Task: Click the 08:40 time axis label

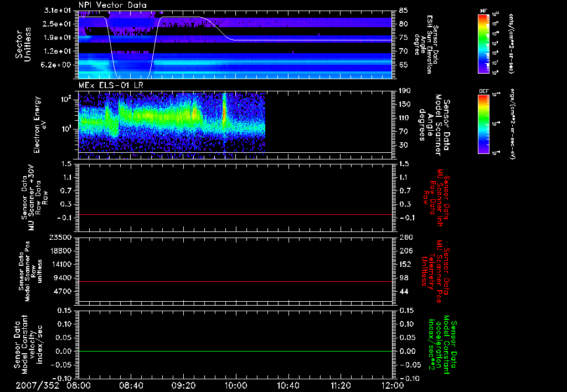Action: [131, 385]
